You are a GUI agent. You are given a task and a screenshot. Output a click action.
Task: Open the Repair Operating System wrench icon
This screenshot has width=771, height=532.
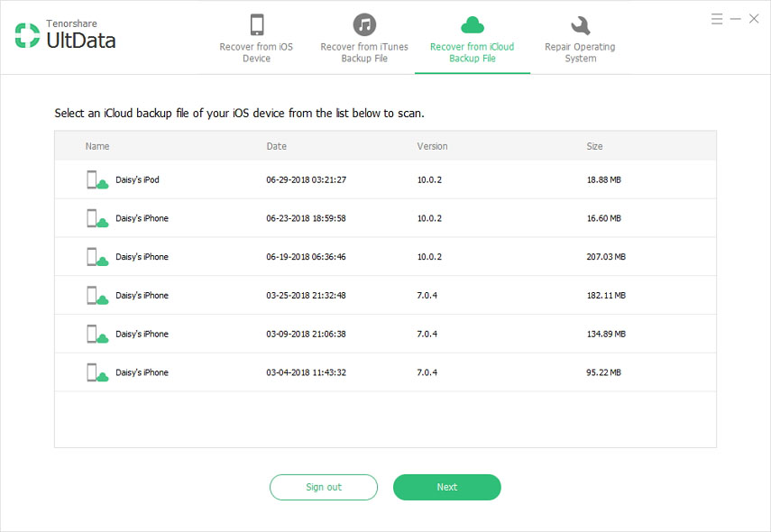click(580, 24)
